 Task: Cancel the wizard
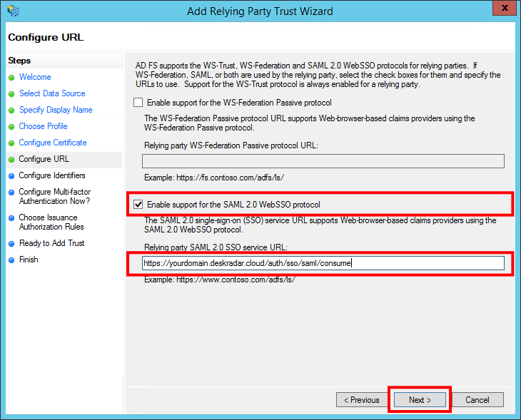[x=477, y=400]
